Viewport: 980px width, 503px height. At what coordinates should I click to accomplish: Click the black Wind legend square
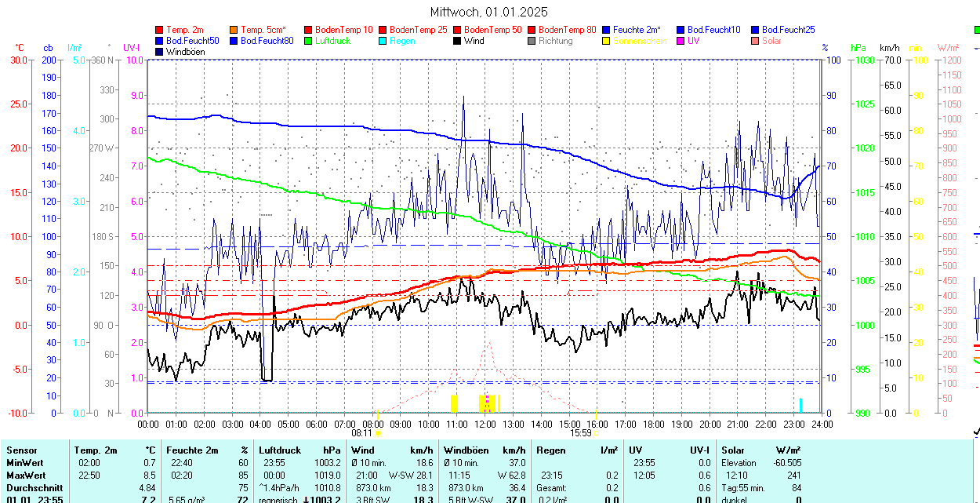point(458,41)
